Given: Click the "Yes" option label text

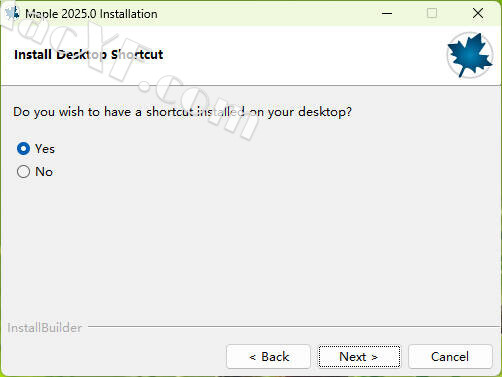Looking at the screenshot, I should pyautogui.click(x=45, y=149).
